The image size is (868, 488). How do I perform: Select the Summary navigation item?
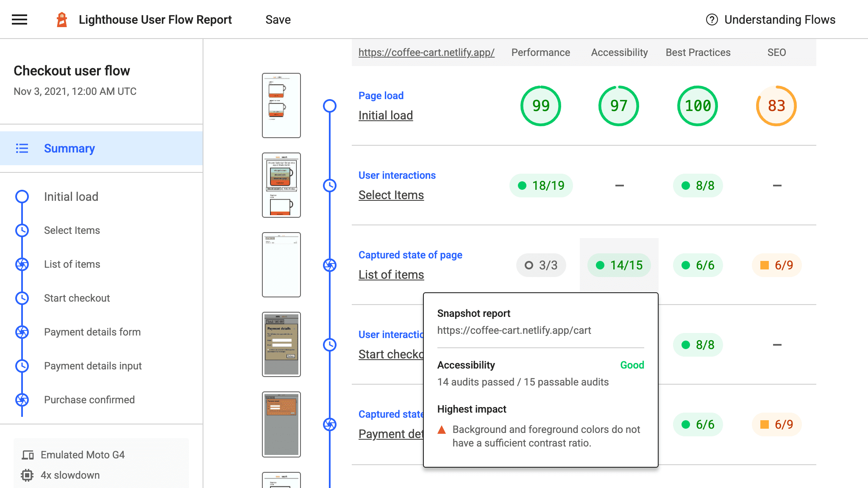click(69, 148)
